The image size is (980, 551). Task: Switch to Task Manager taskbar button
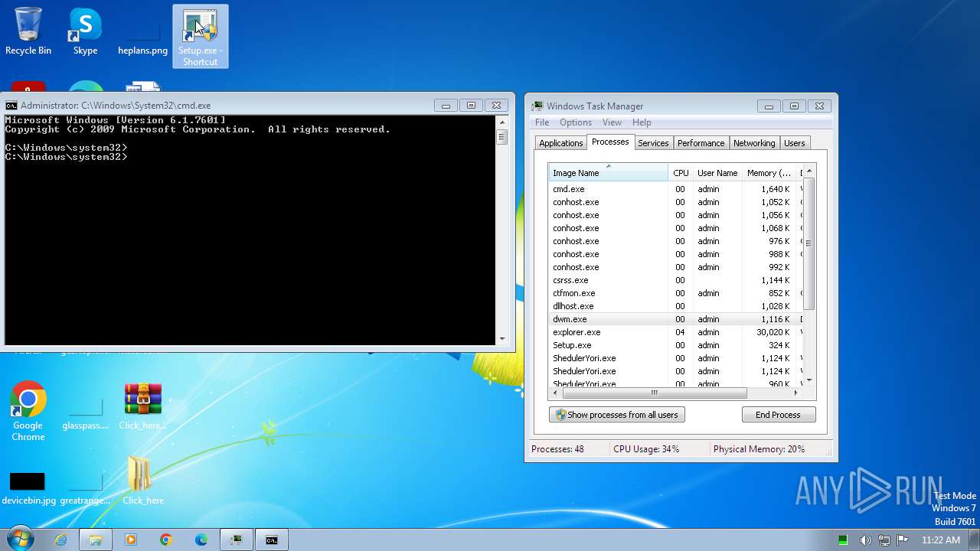pos(237,540)
